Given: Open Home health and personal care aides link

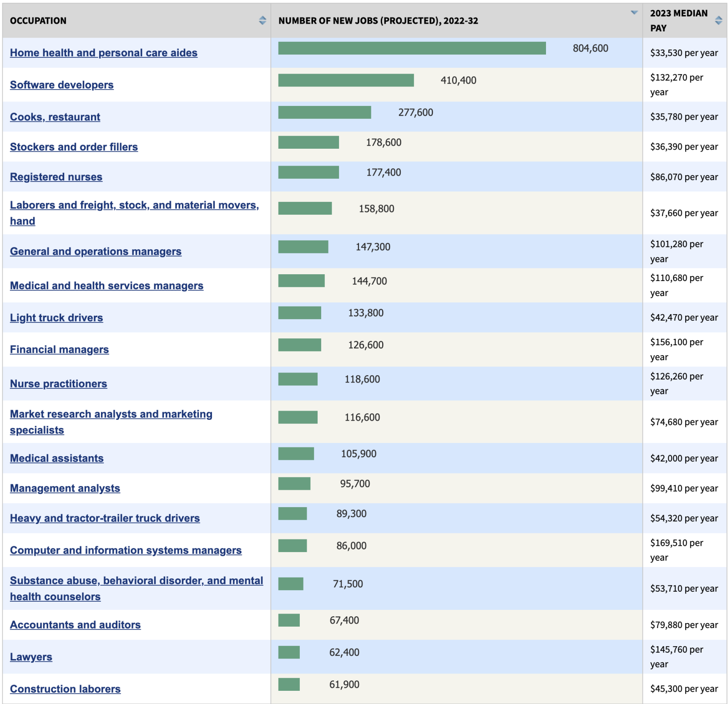Looking at the screenshot, I should coord(104,53).
